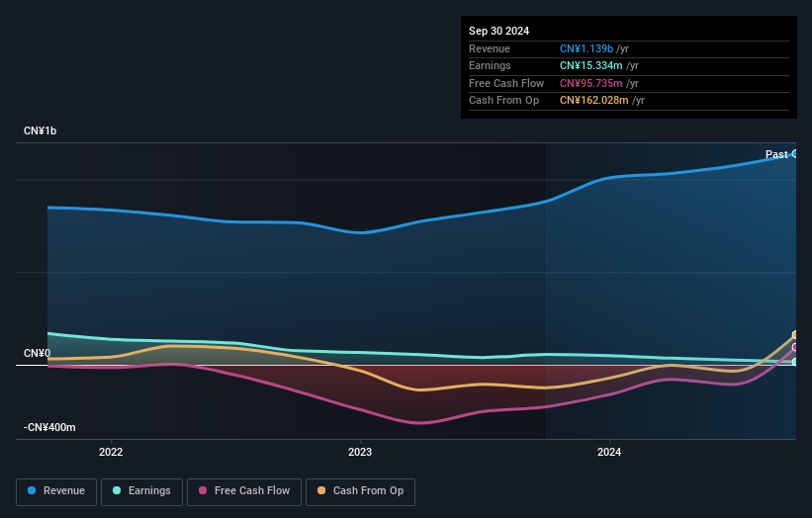Click the Cash From Op label in tooltip
812x518 pixels.
point(503,101)
